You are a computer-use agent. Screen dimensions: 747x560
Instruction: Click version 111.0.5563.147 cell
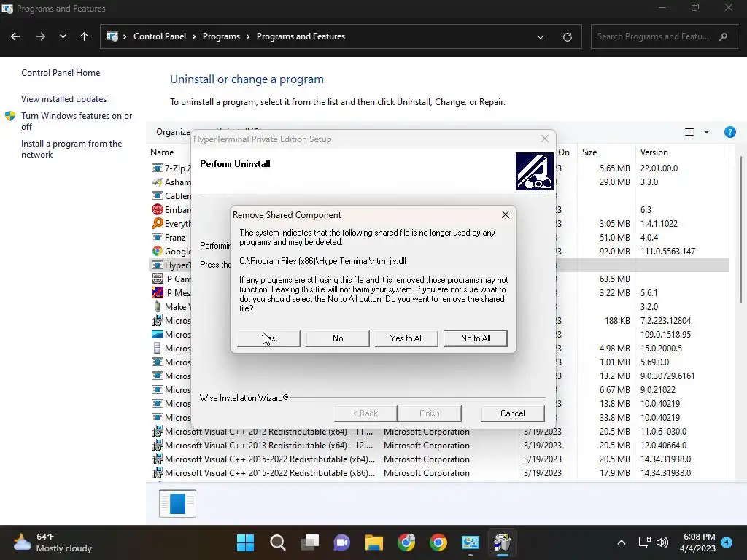click(667, 252)
